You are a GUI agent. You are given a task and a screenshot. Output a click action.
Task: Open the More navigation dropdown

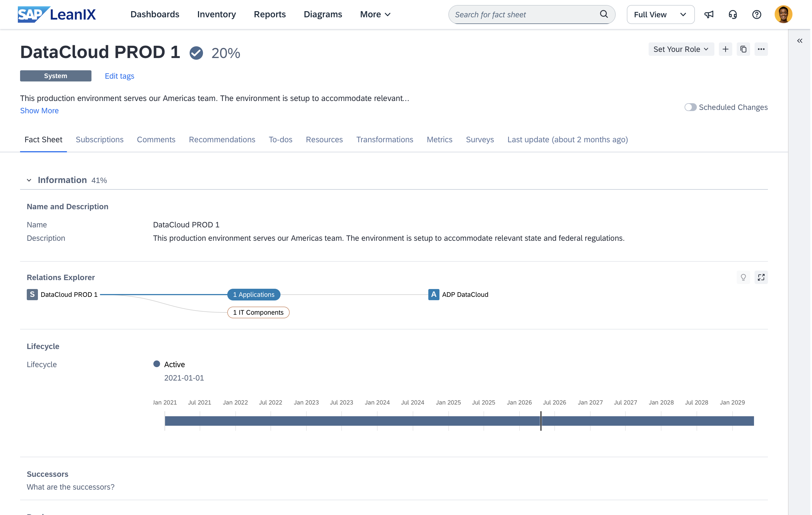click(375, 15)
